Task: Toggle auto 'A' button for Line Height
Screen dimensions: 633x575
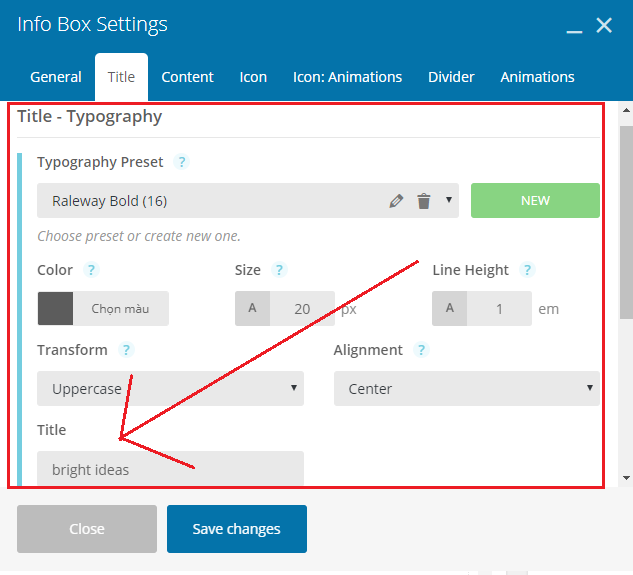Action: point(450,308)
